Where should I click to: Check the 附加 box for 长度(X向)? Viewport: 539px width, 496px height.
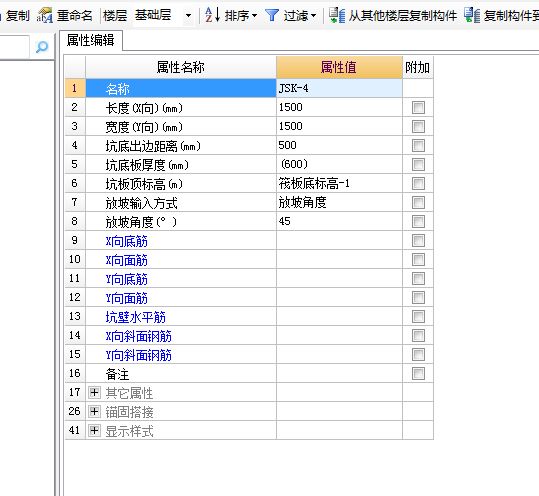[418, 108]
